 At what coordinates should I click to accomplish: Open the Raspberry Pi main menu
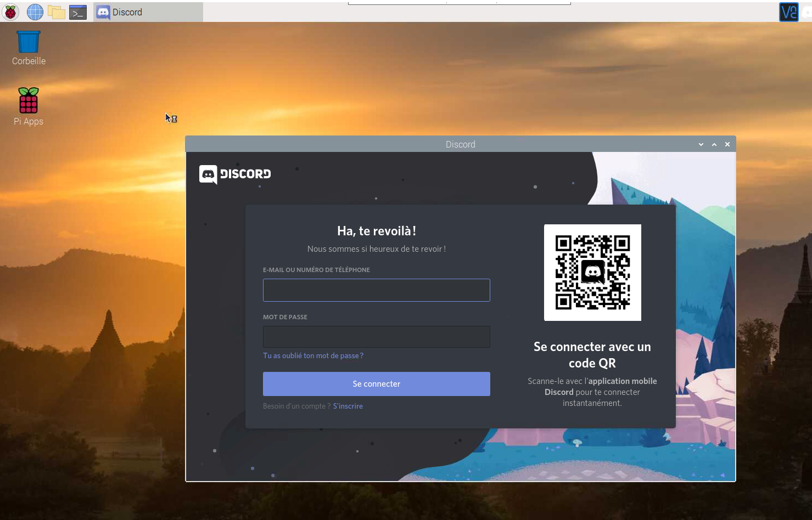(10, 12)
